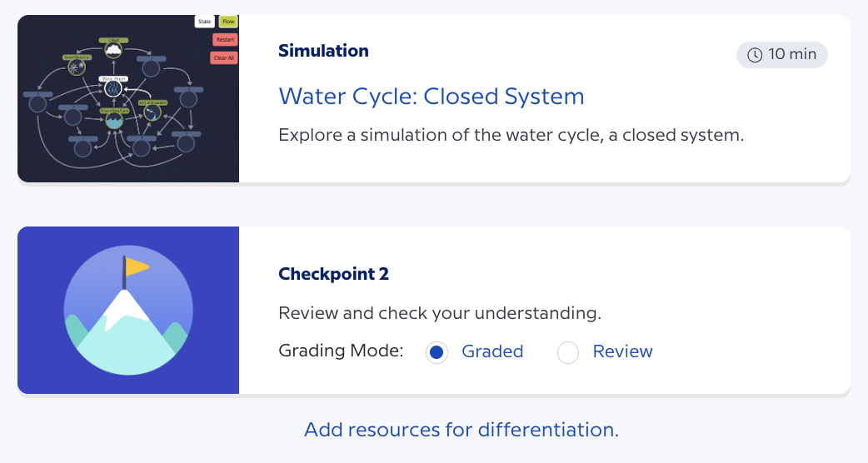
Task: Click the Cloud node in the simulation diagram
Action: point(112,50)
